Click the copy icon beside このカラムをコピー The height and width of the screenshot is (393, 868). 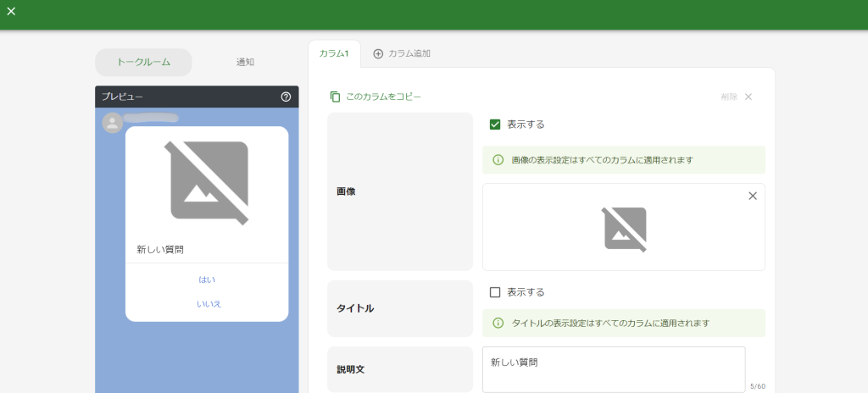pyautogui.click(x=335, y=97)
